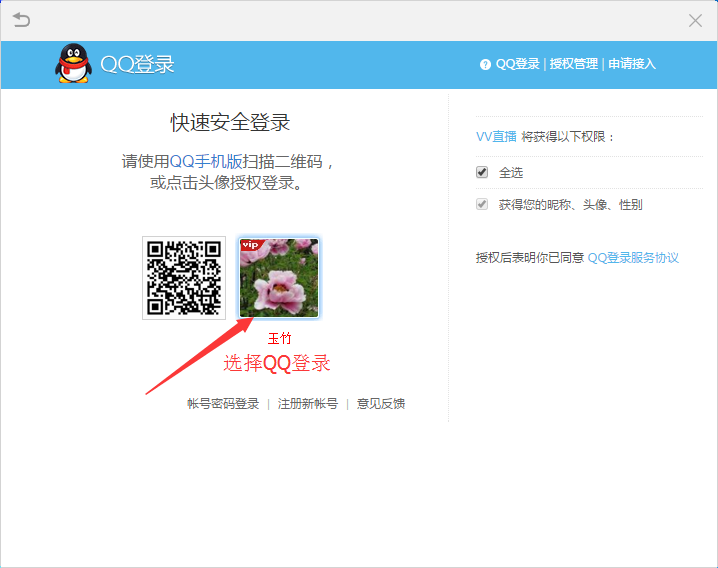
Task: Close the QQ login window
Action: (x=696, y=20)
